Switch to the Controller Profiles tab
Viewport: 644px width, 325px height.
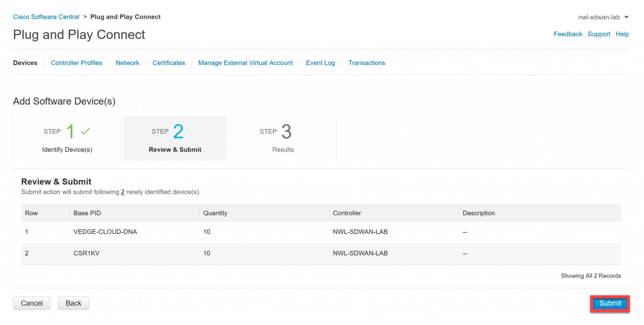click(76, 63)
